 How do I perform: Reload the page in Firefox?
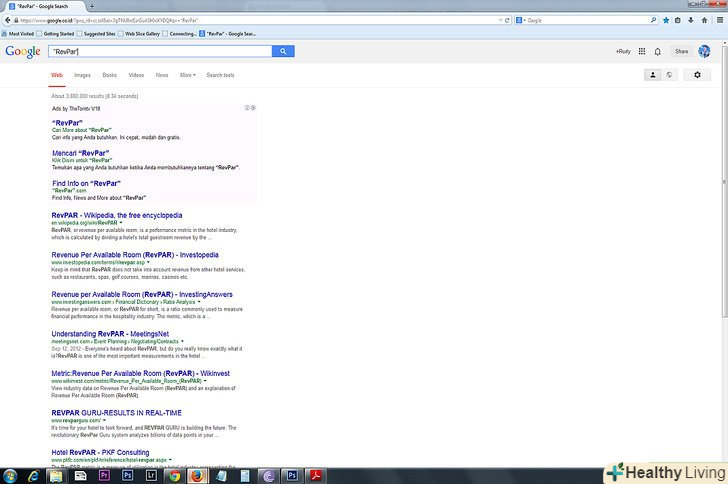coord(507,20)
